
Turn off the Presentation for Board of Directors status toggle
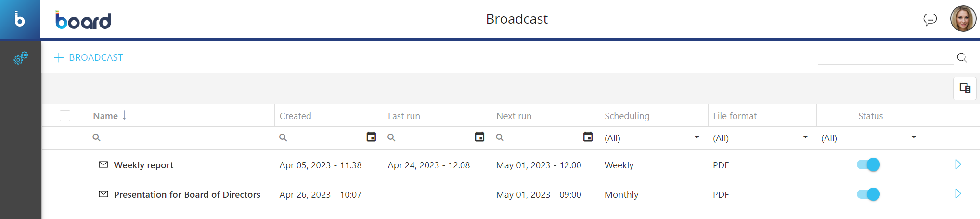(x=868, y=194)
